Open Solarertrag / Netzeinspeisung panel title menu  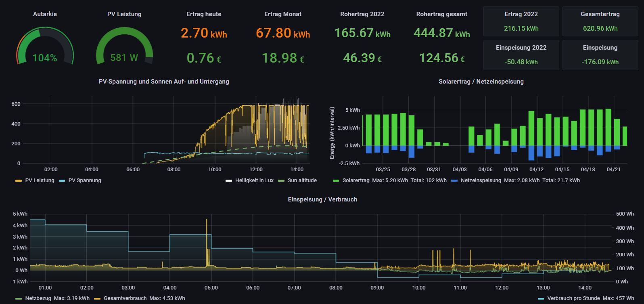[481, 82]
